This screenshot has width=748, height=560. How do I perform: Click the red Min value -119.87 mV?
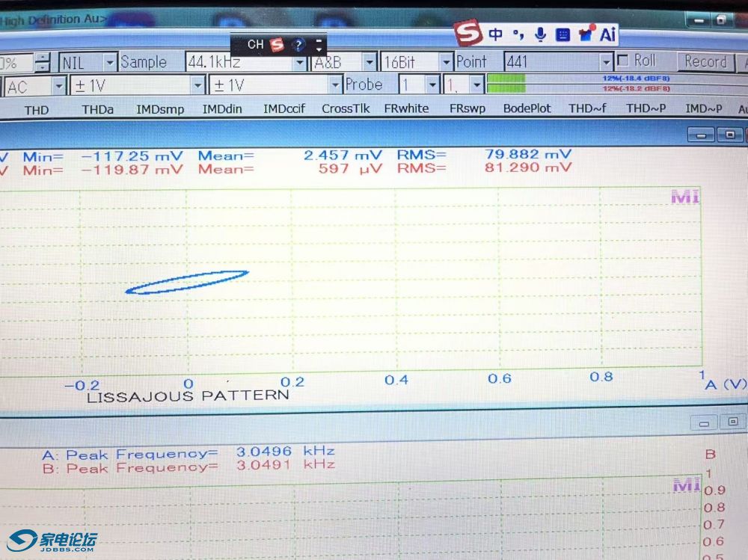(132, 170)
